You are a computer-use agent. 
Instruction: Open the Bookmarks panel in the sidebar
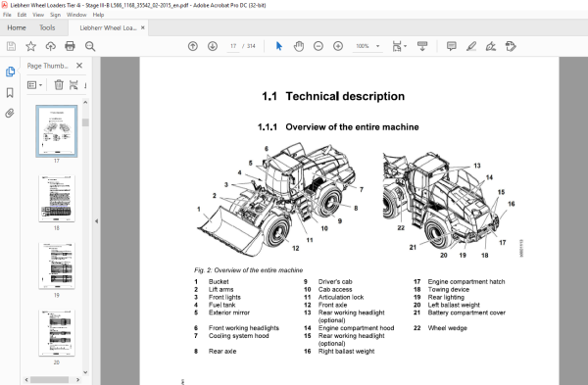[10, 93]
